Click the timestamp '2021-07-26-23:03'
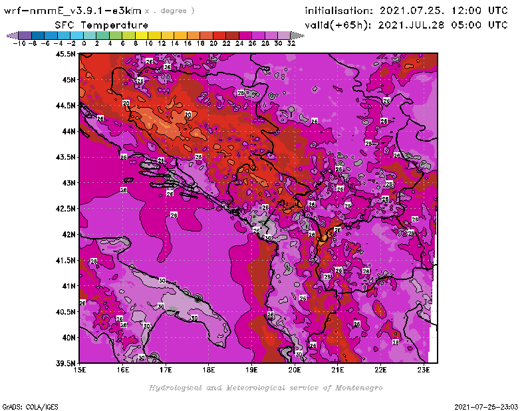532x411 pixels. point(486,406)
